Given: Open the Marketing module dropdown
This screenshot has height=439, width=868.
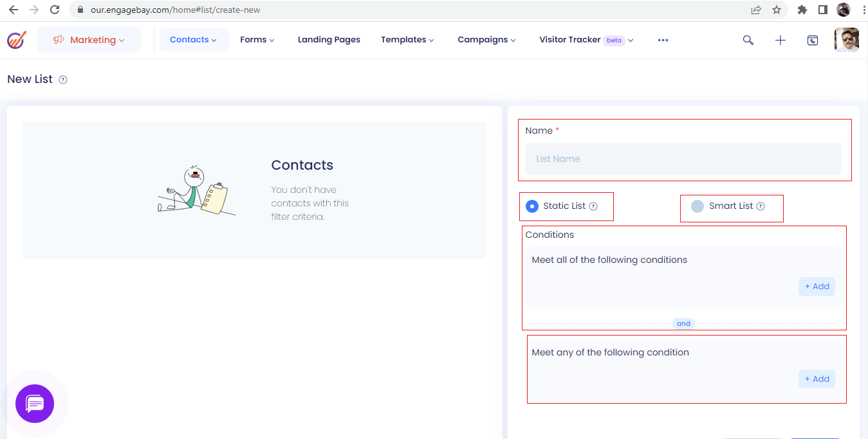Looking at the screenshot, I should tap(89, 40).
